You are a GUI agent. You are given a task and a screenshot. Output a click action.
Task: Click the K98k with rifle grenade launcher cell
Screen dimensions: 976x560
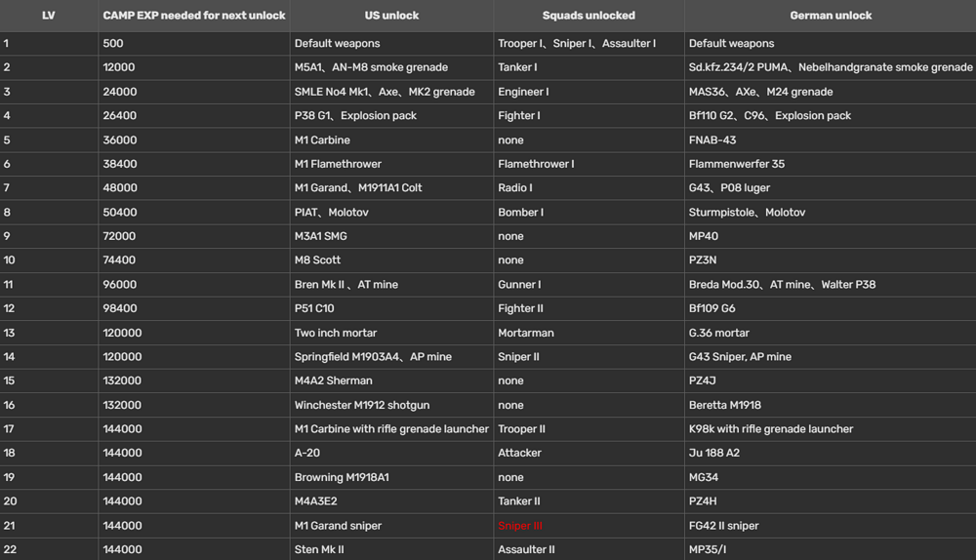pos(831,429)
